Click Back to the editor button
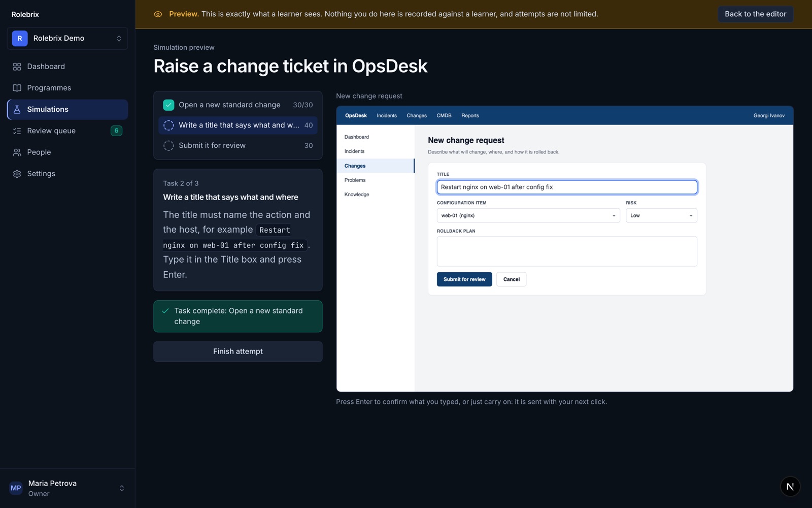 tap(755, 14)
